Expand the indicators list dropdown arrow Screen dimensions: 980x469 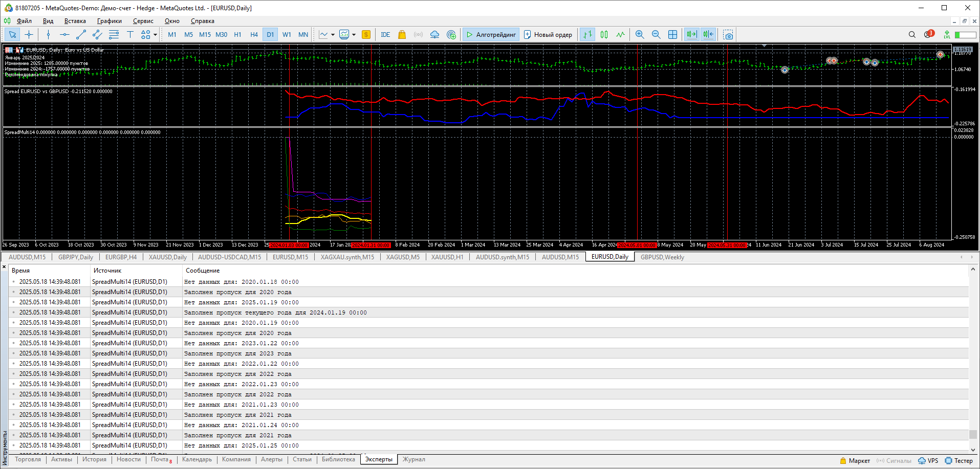pos(333,35)
